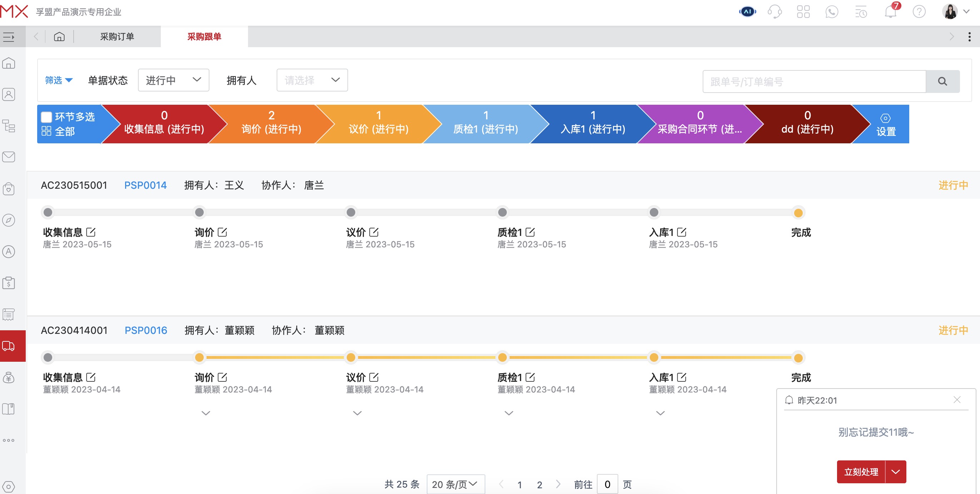Screen dimensions: 980x494
Task: Open the help question mark icon
Action: click(920, 11)
